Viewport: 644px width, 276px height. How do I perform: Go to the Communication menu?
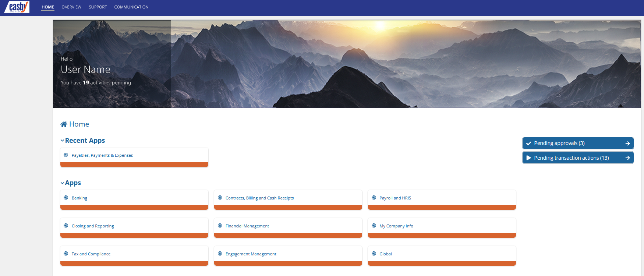(x=131, y=7)
